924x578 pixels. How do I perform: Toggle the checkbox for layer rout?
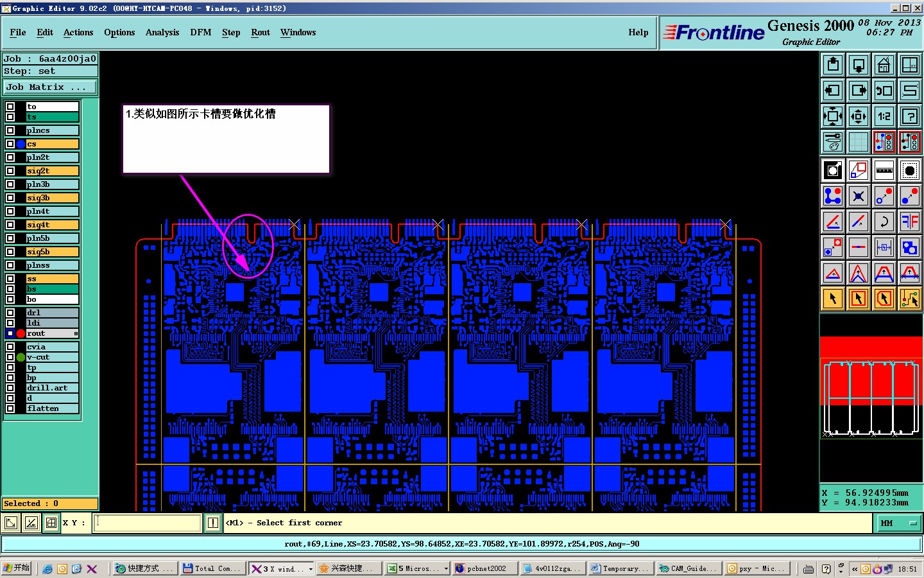10,333
